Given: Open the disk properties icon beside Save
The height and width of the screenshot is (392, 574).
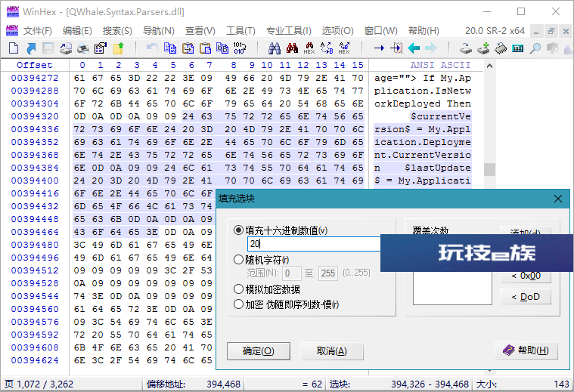Looking at the screenshot, I should point(66,48).
